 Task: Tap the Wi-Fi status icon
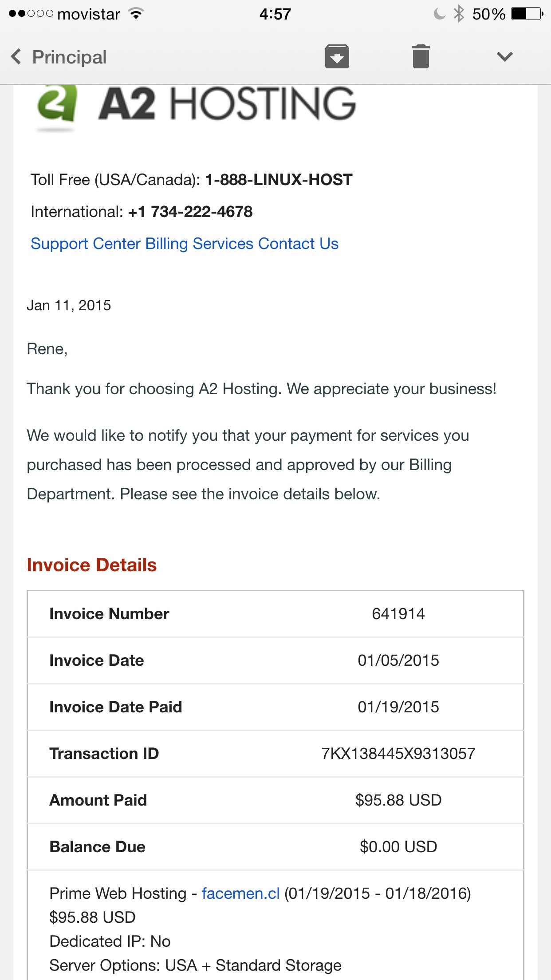coord(136,14)
